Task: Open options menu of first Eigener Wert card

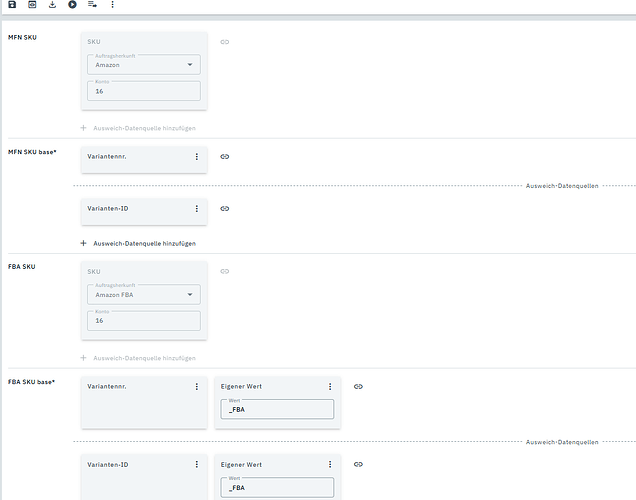Action: click(x=330, y=386)
